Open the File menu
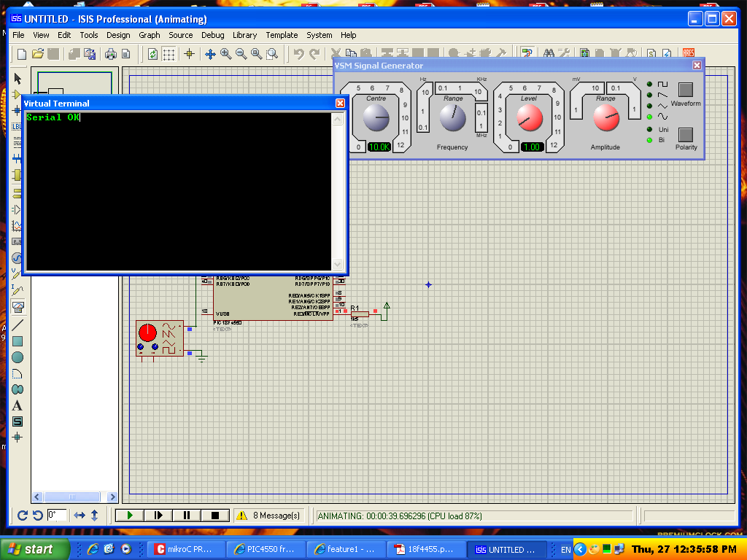 click(18, 35)
